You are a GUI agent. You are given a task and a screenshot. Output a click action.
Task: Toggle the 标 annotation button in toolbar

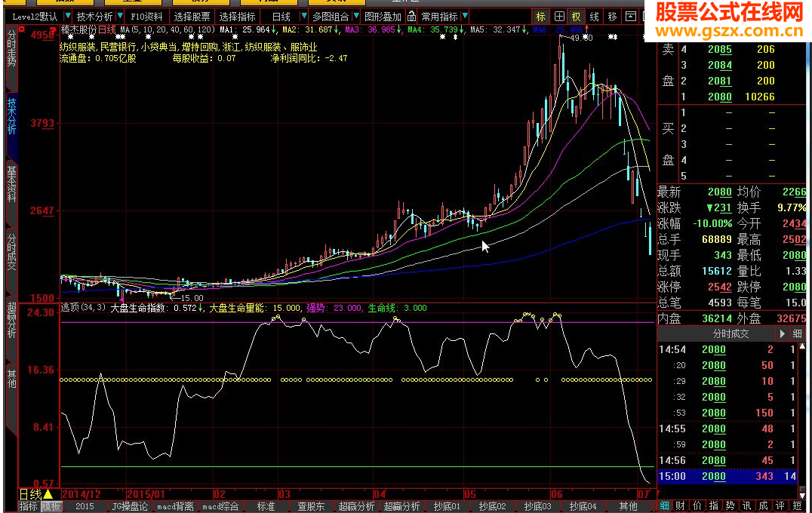tap(540, 17)
